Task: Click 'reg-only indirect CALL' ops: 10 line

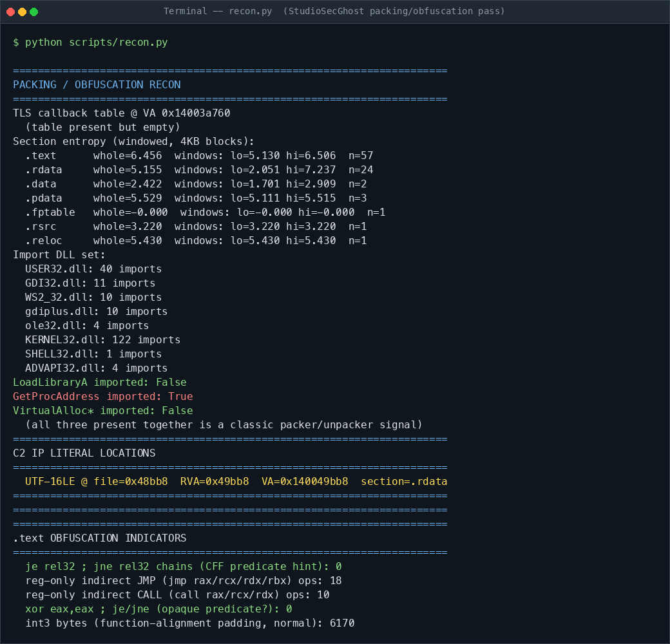Action: [177, 595]
